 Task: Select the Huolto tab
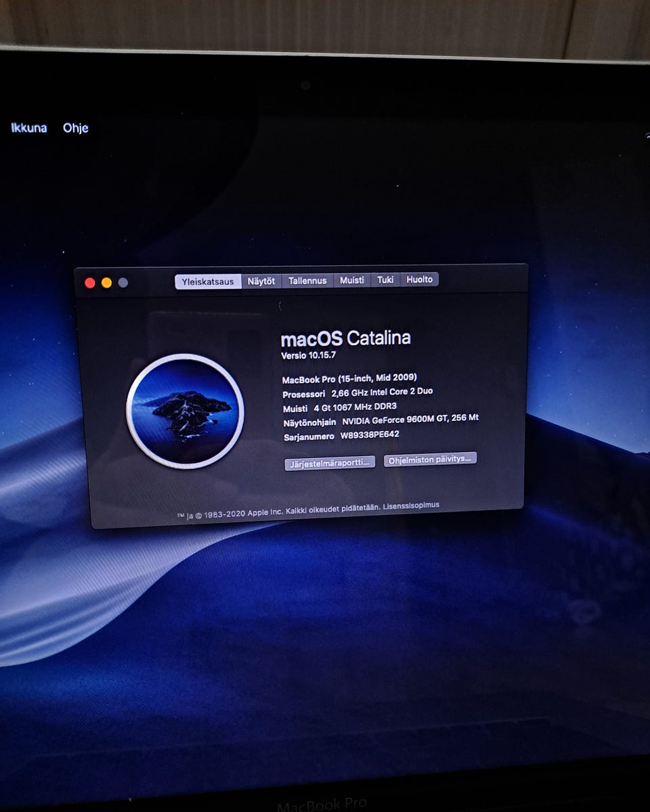click(420, 279)
